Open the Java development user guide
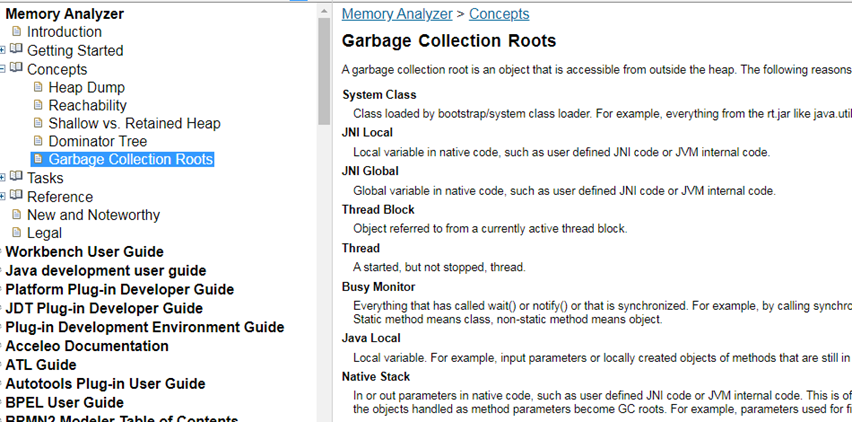852x422 pixels. [x=105, y=270]
